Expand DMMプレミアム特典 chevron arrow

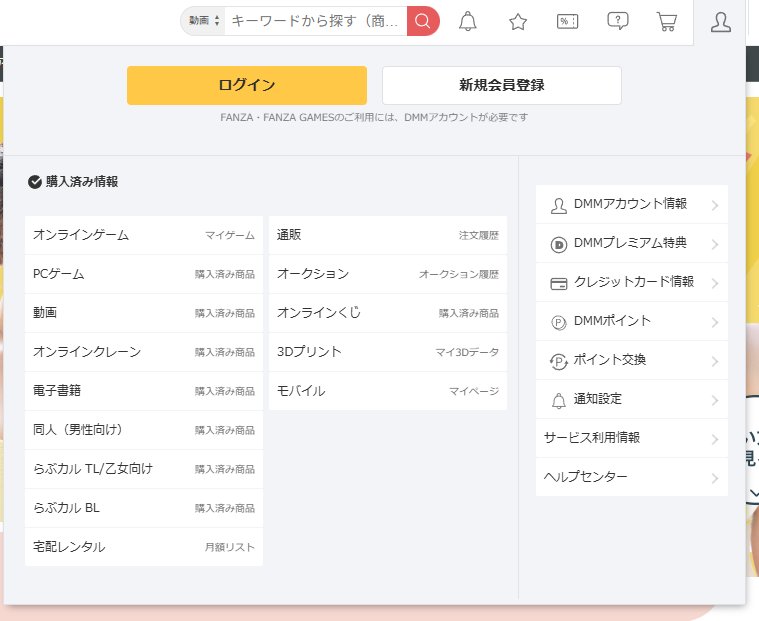click(x=715, y=244)
